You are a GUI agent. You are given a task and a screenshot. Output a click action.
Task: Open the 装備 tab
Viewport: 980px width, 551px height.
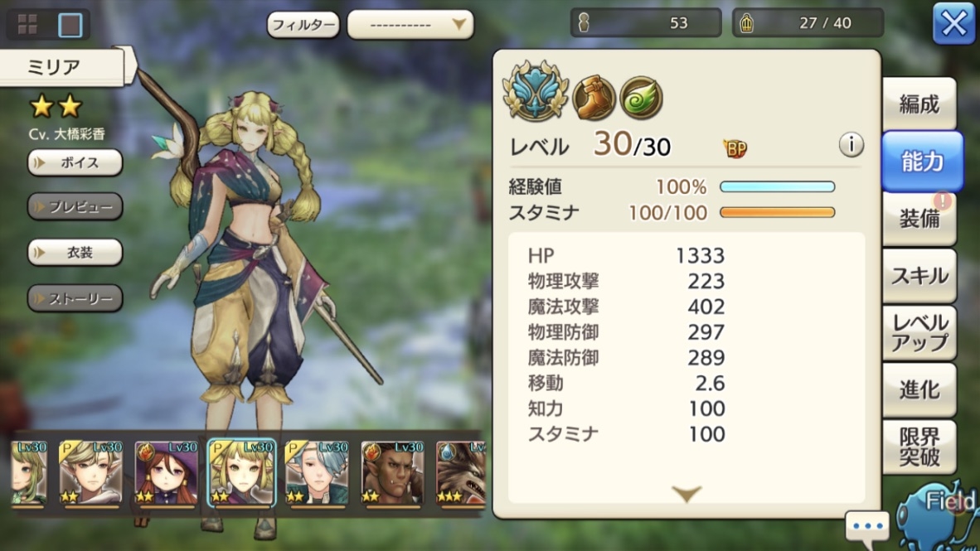click(919, 219)
